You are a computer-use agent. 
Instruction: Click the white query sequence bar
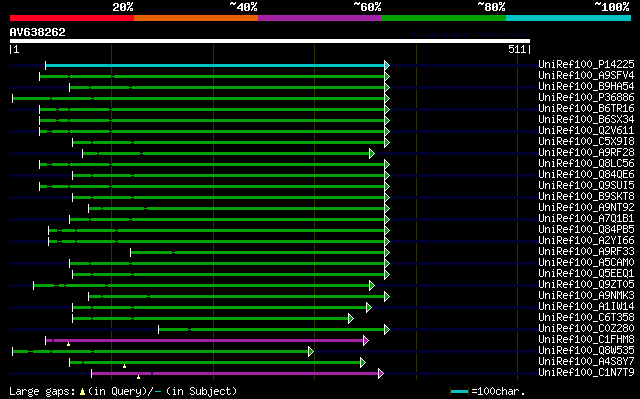coord(270,41)
